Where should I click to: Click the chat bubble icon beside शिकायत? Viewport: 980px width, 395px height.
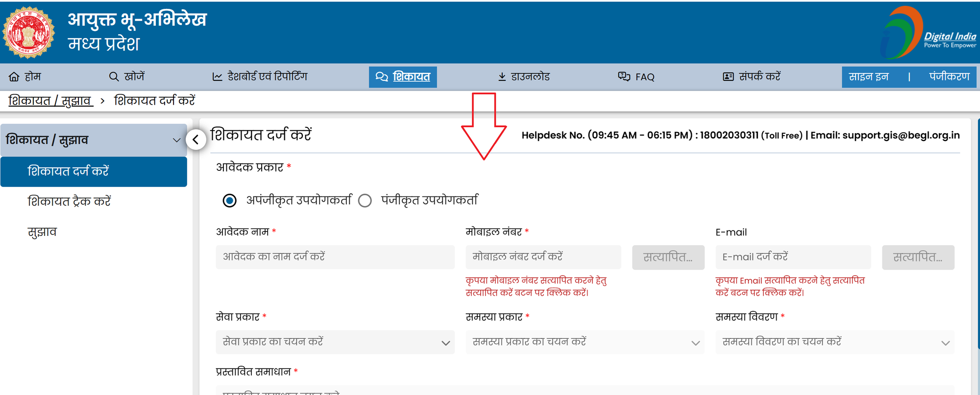pyautogui.click(x=382, y=77)
